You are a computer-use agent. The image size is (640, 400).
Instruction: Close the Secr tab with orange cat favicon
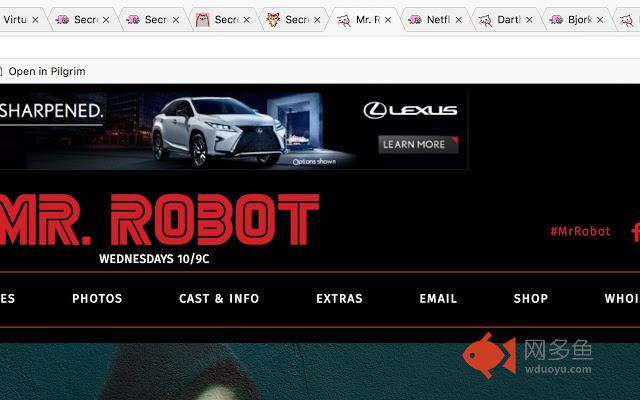click(x=317, y=20)
